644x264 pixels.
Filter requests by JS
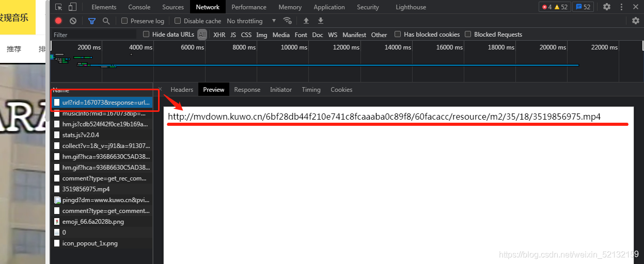pyautogui.click(x=233, y=35)
